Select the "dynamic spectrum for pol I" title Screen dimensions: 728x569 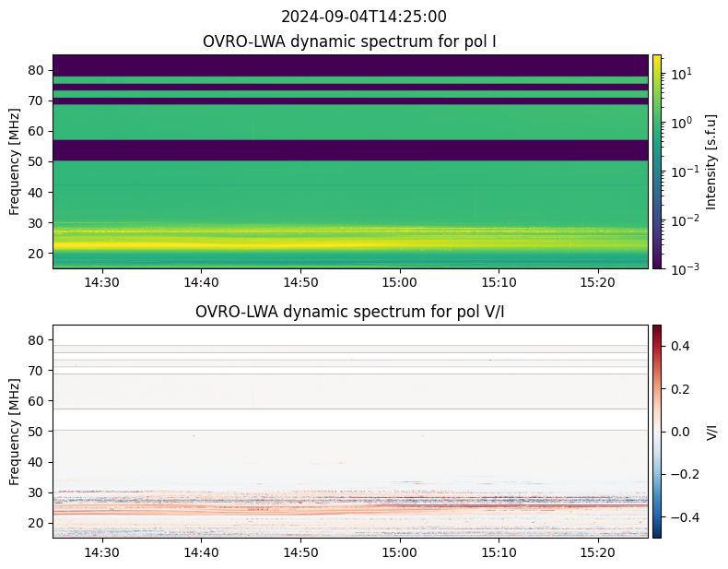click(349, 41)
